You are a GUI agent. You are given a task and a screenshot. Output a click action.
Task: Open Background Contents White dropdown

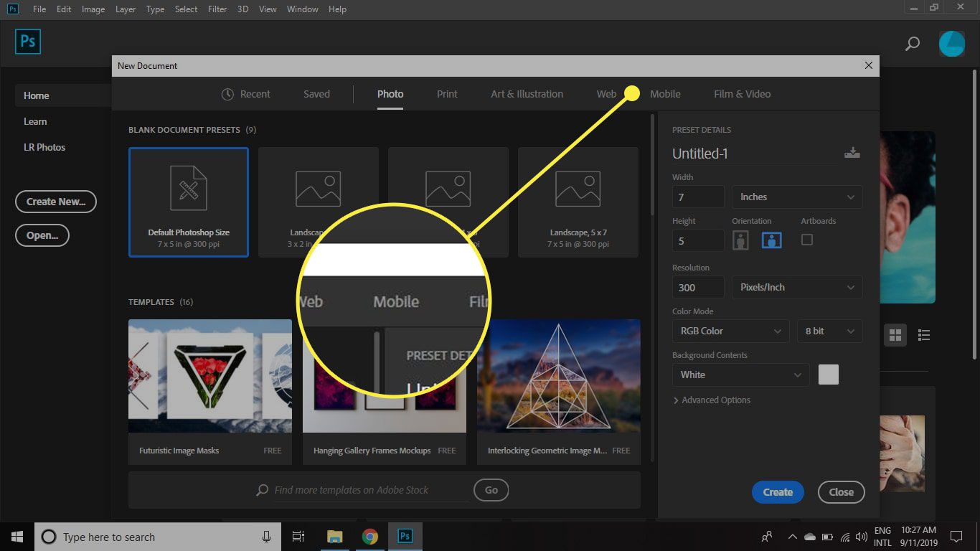(x=740, y=375)
